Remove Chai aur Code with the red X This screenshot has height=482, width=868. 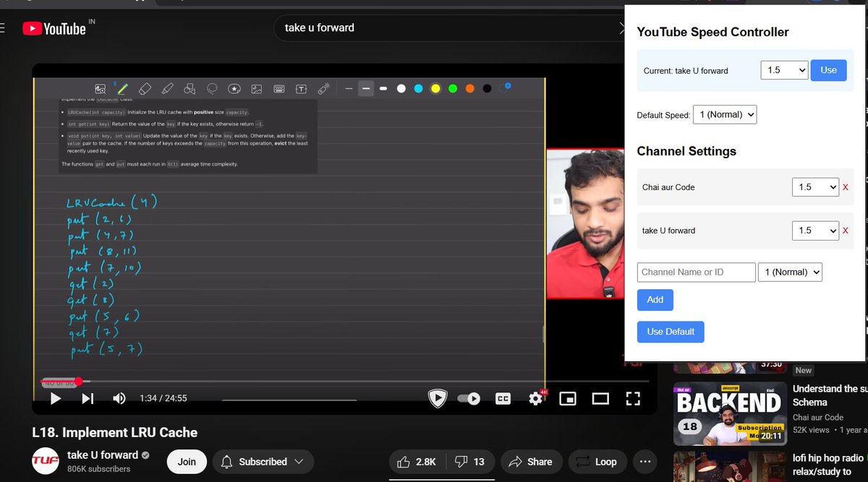pyautogui.click(x=846, y=187)
